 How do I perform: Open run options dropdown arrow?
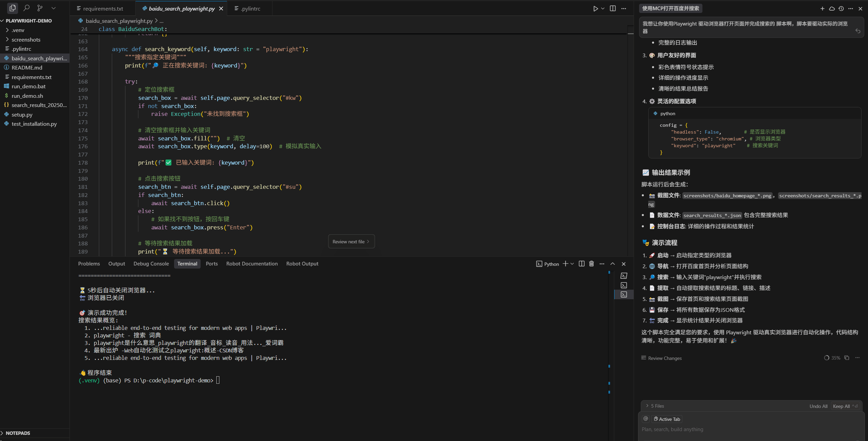pos(603,9)
